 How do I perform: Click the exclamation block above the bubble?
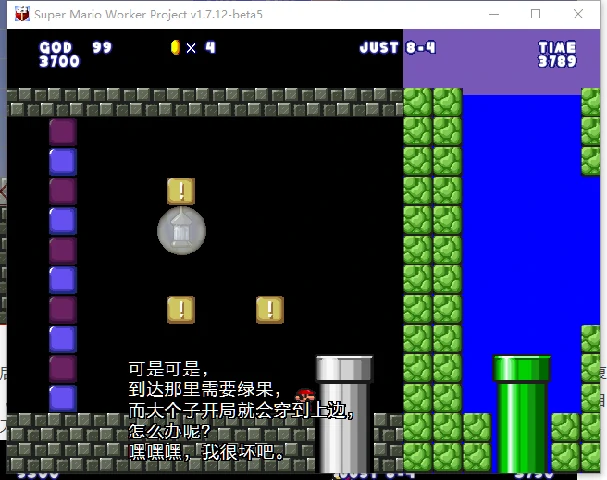pos(181,191)
